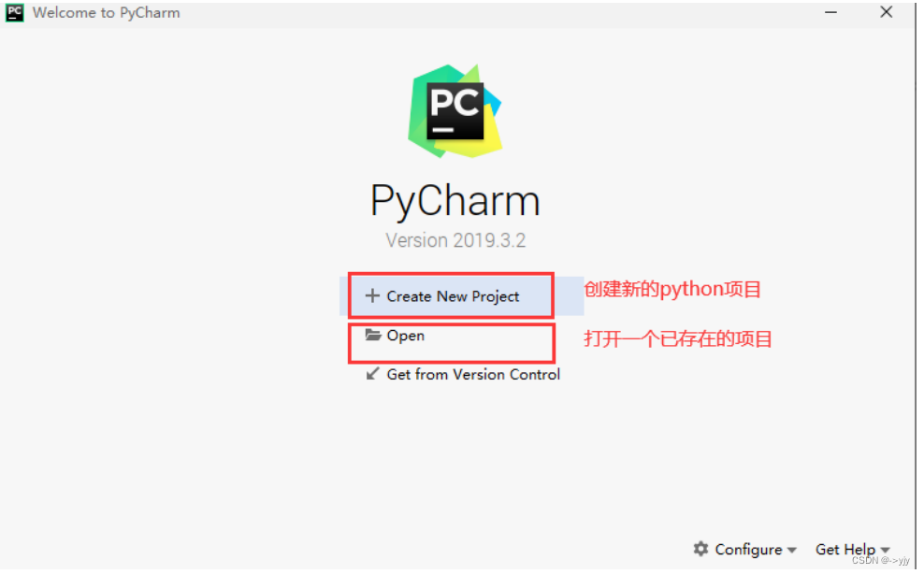924x574 pixels.
Task: Minimize the Welcome to PyCharm window
Action: (830, 12)
